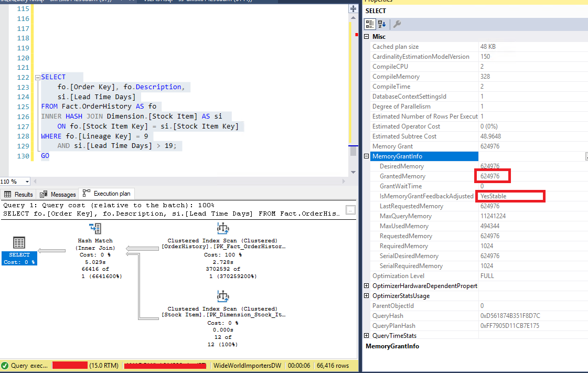Viewport: 588px width, 373px height.
Task: Select Stock Item Clustered Index Scan icon
Action: (x=223, y=296)
